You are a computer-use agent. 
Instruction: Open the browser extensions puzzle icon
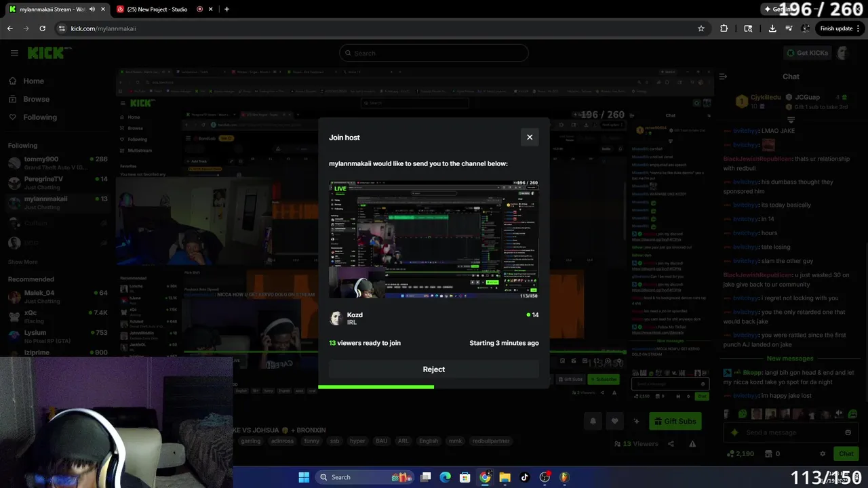[724, 28]
